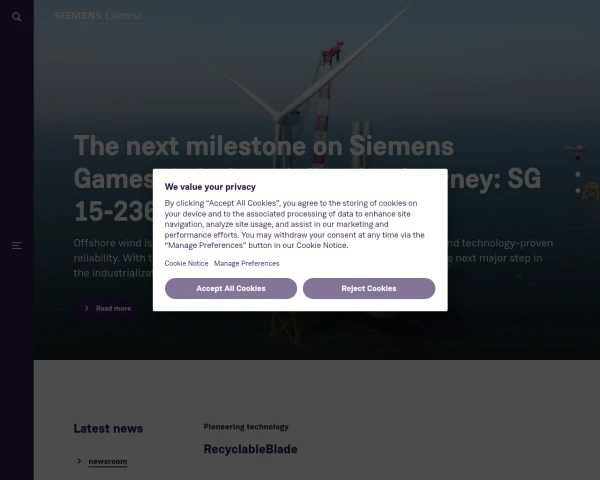Click 'We value your privacy' heading
The image size is (600, 480).
pos(210,187)
